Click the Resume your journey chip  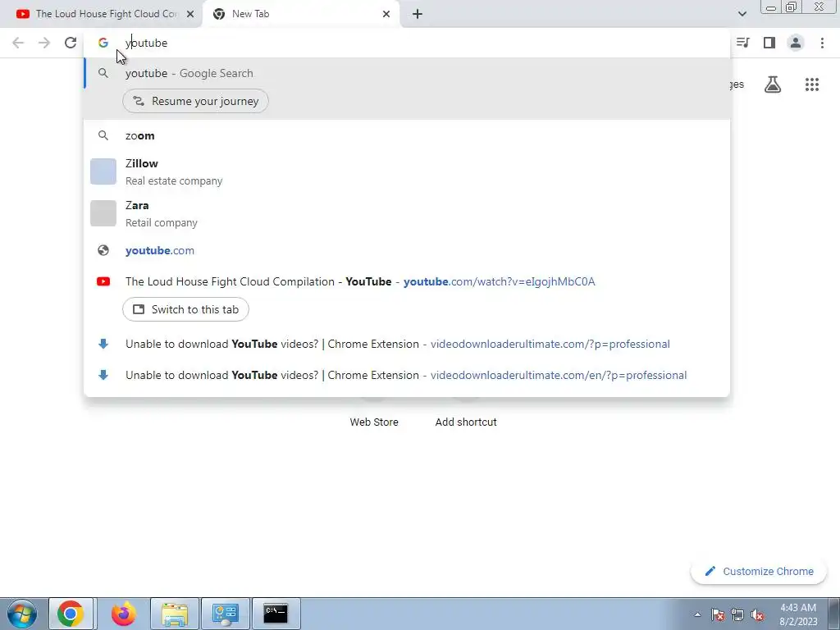pos(195,101)
